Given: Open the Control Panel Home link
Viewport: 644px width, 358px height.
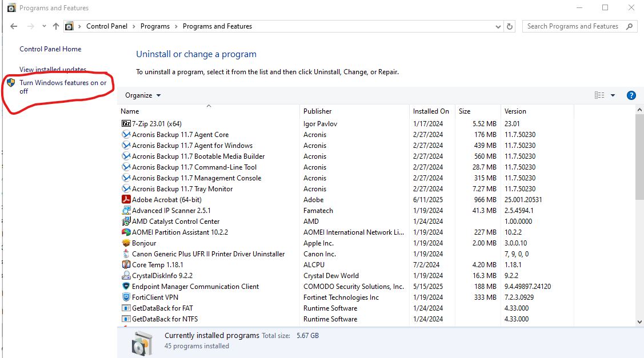Looking at the screenshot, I should 50,49.
